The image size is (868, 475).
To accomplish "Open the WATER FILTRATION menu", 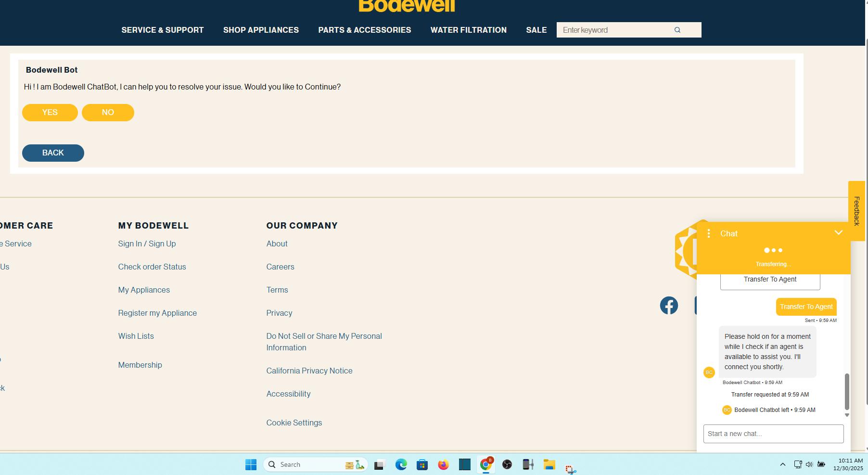I will (469, 30).
